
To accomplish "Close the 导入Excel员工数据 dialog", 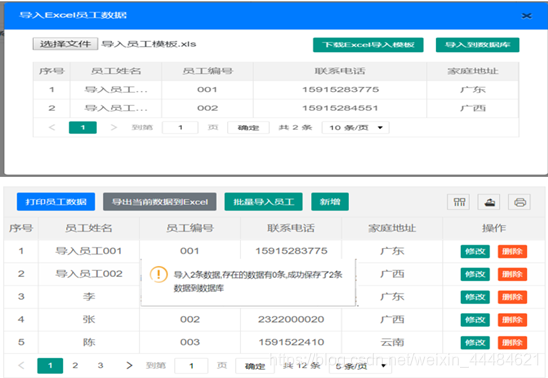I will pyautogui.click(x=527, y=16).
